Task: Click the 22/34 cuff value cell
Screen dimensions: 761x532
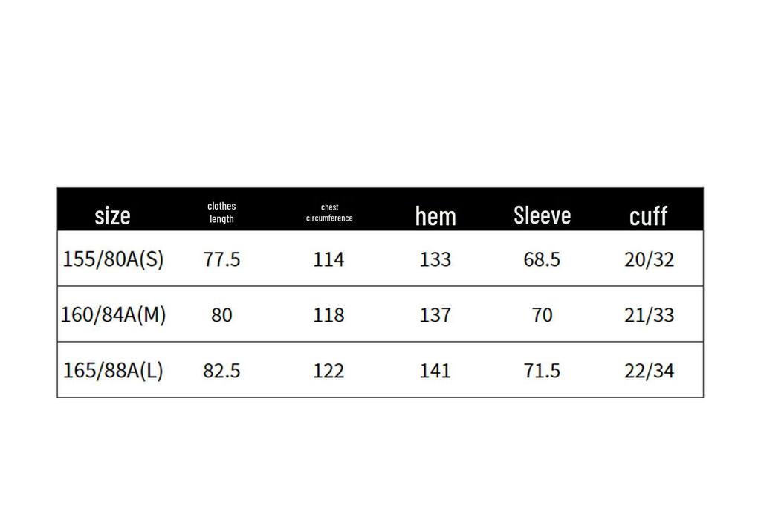Action: tap(649, 371)
